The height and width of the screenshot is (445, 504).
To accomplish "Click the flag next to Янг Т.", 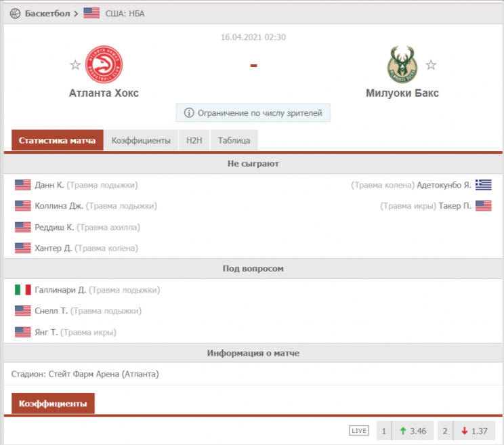I will 23,332.
